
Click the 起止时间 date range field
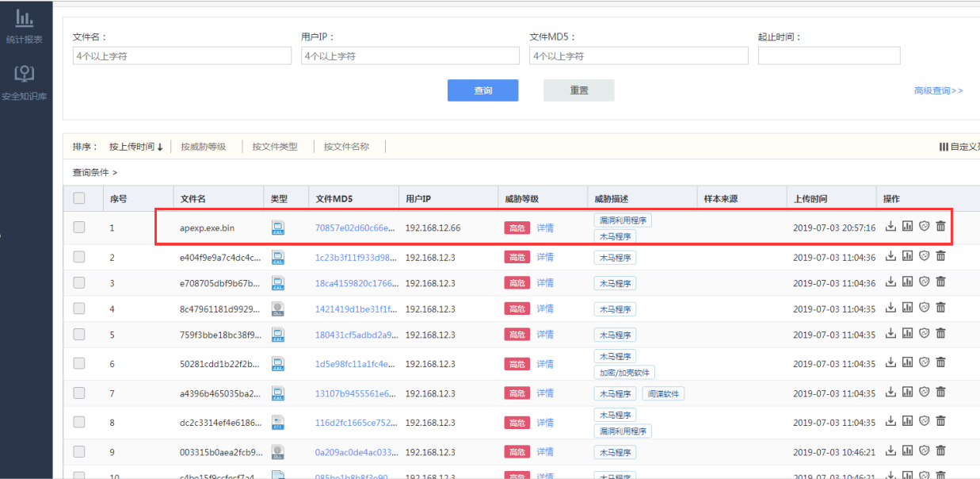click(x=829, y=56)
